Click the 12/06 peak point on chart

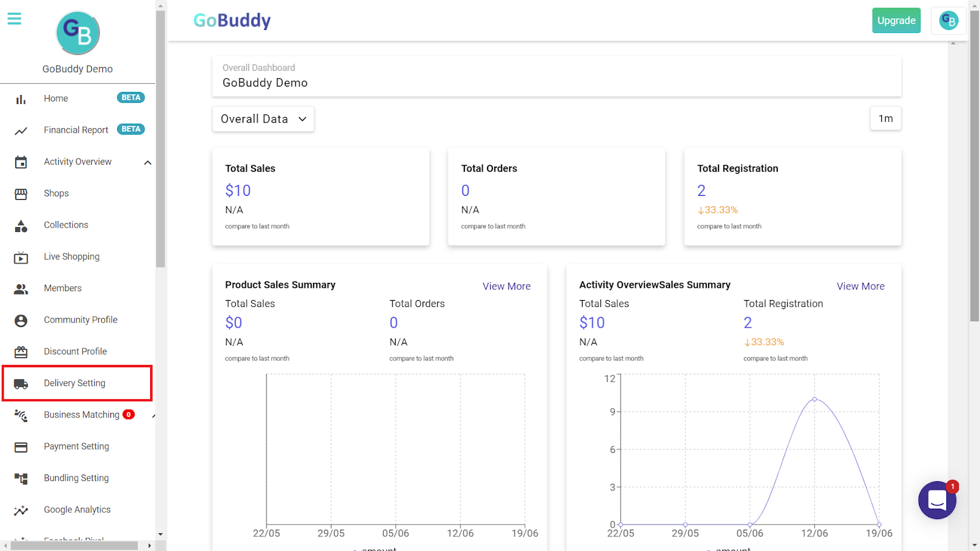pyautogui.click(x=815, y=399)
